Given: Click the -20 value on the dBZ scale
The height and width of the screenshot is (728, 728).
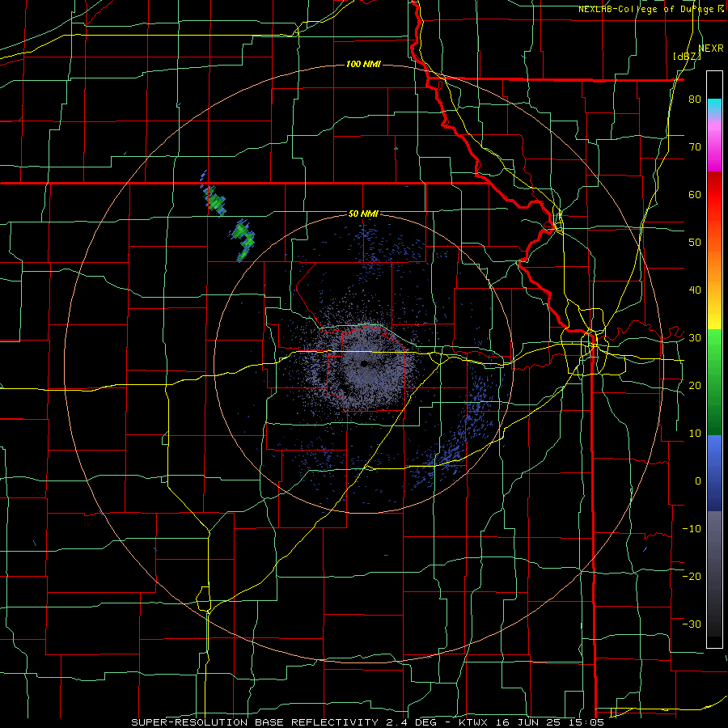Looking at the screenshot, I should (692, 577).
